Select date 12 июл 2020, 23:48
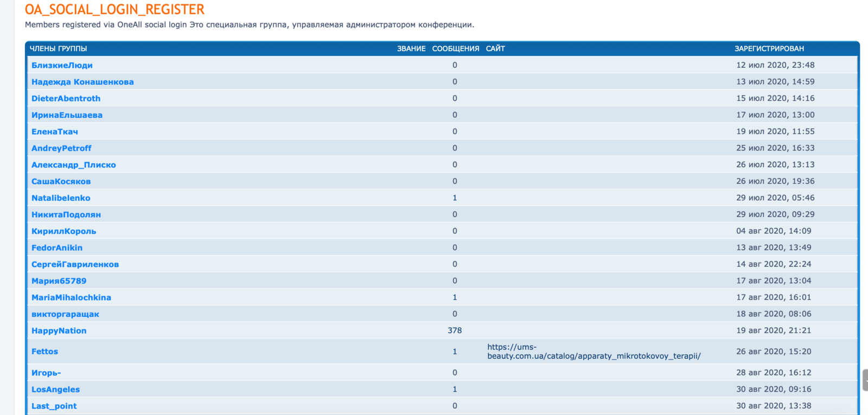The image size is (868, 415). pyautogui.click(x=775, y=65)
